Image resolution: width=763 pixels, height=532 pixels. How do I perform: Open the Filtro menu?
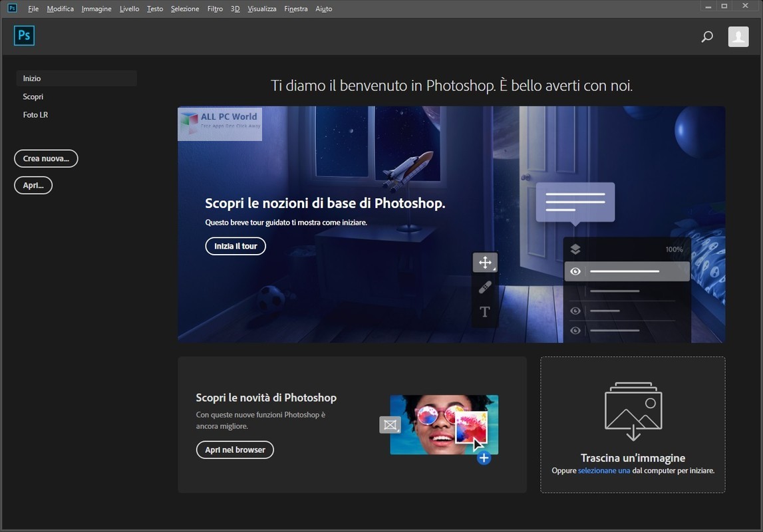point(214,9)
